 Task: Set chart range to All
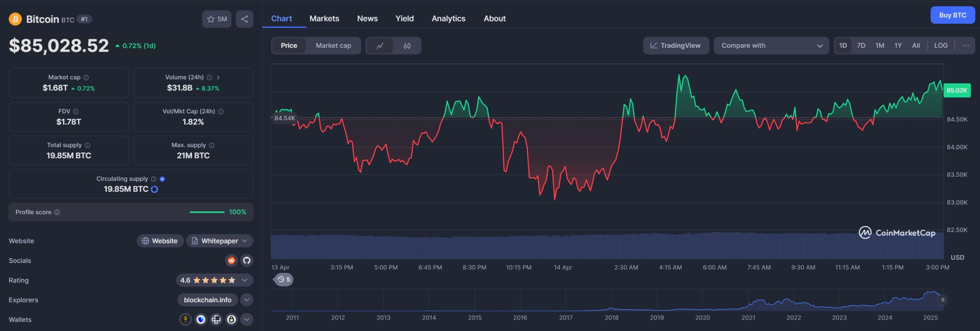[x=916, y=46]
